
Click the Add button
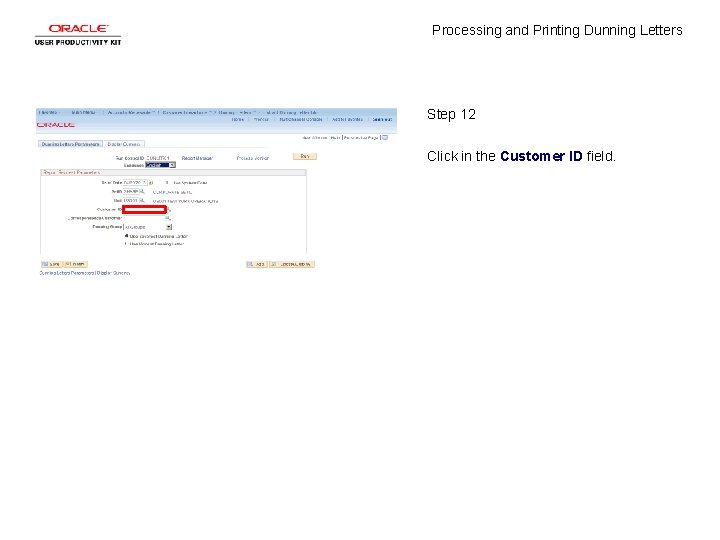click(256, 264)
